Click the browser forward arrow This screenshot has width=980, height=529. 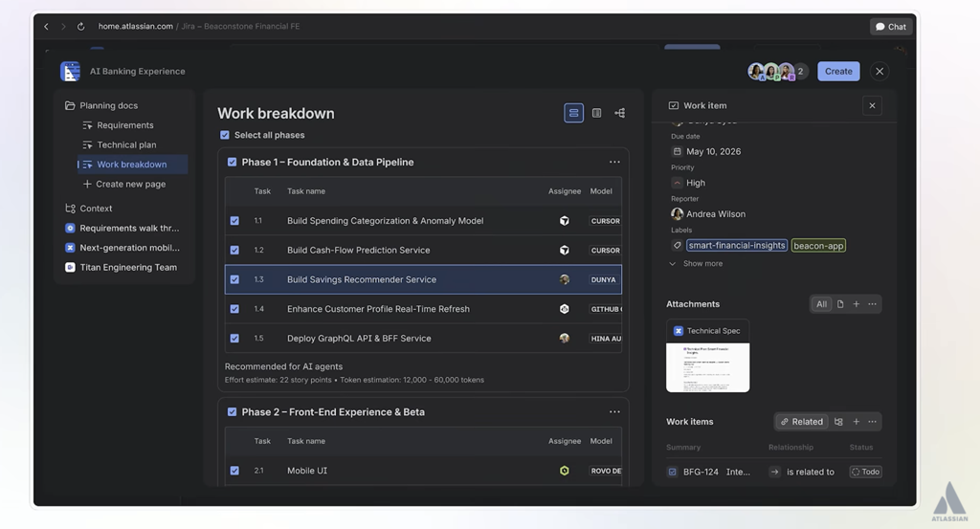click(x=63, y=26)
